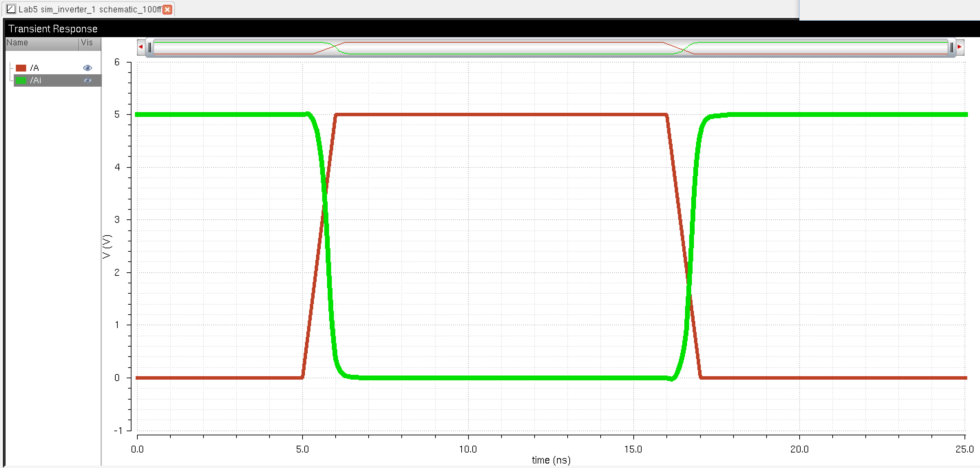Click right grip handle of the overview zoom bar
This screenshot has width=980, height=468.
pyautogui.click(x=951, y=47)
